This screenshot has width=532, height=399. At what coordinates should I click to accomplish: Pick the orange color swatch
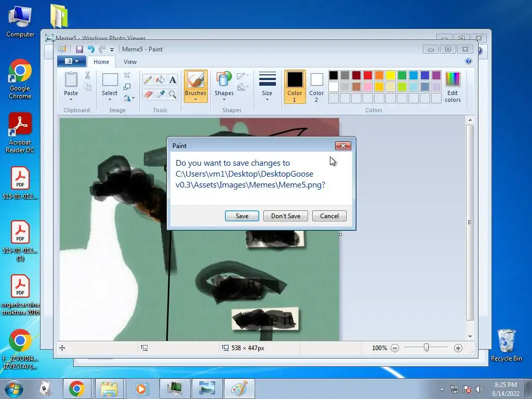379,75
